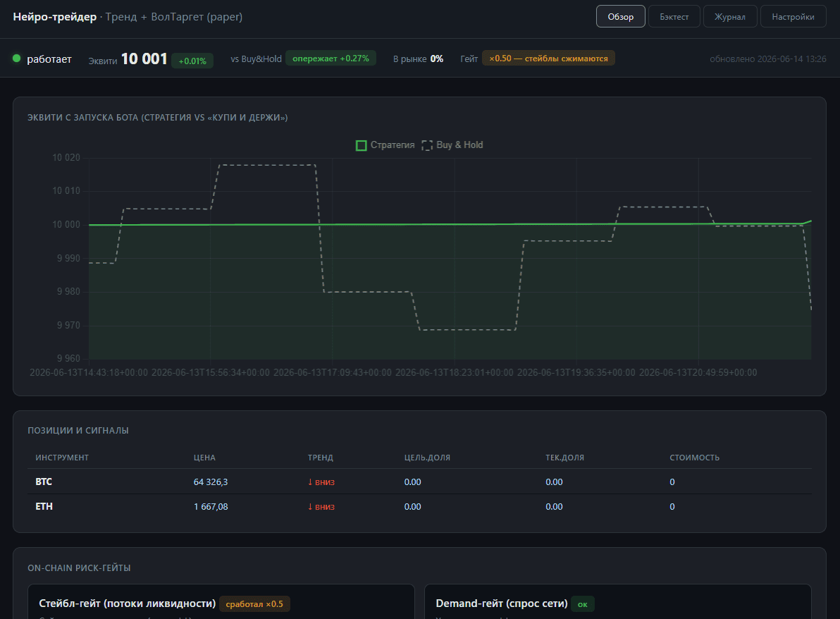Image resolution: width=840 pixels, height=619 pixels.
Task: Click the Стейбл-гейт (потоки ликвидности) heading
Action: pos(128,603)
